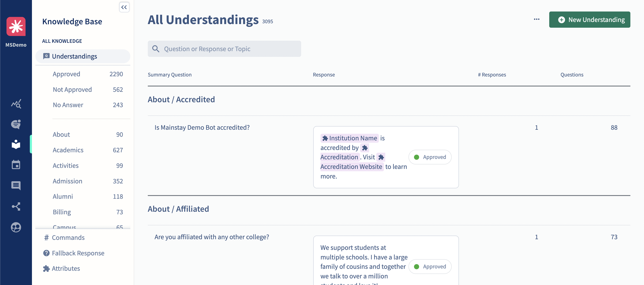This screenshot has height=285, width=644.
Task: Open Approved status for affiliated response
Action: 430,266
